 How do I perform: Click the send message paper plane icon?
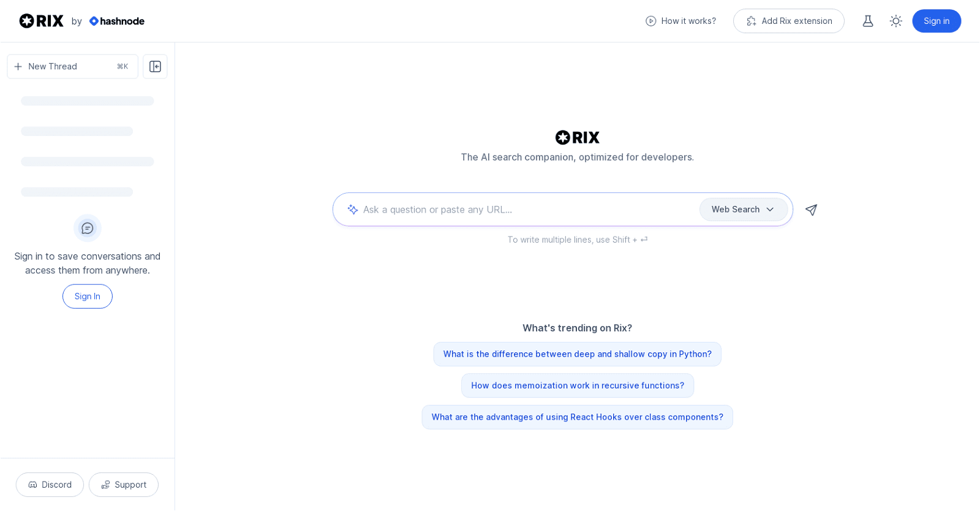pyautogui.click(x=811, y=210)
